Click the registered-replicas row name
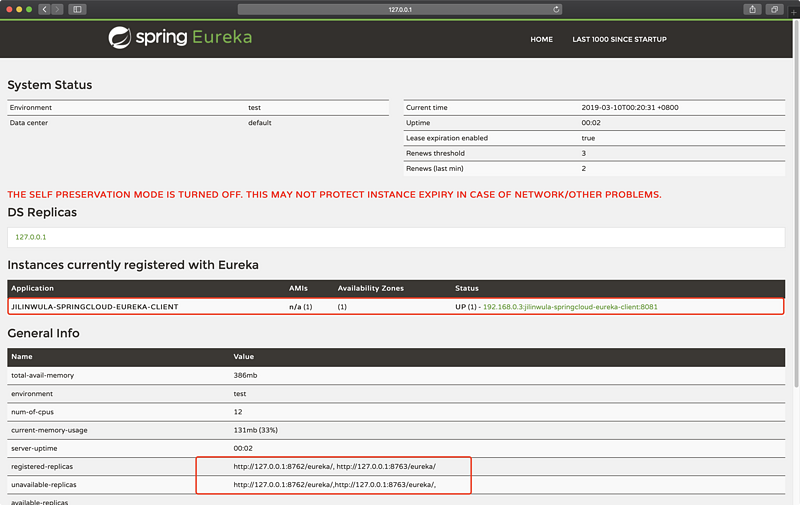This screenshot has width=800, height=505. (x=42, y=467)
